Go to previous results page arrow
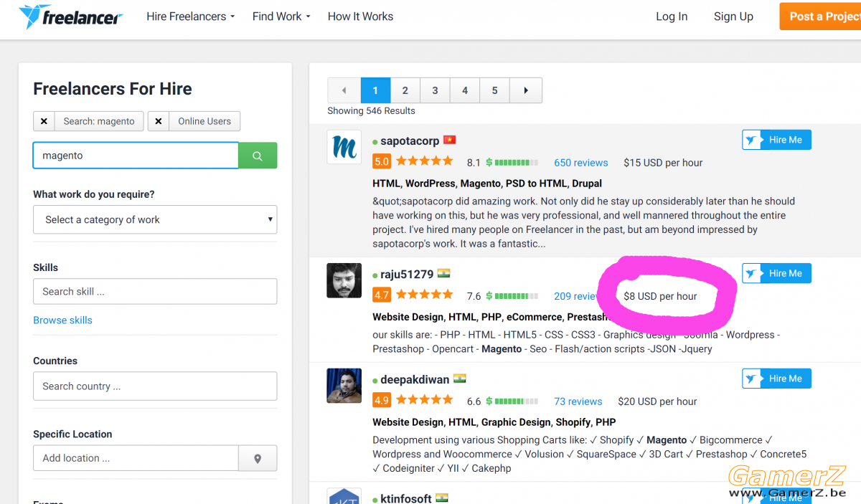Screen dimensions: 861x504 click(344, 90)
